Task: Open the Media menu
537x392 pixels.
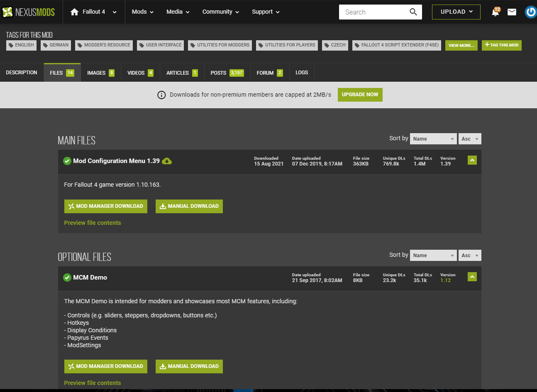Action: (178, 12)
